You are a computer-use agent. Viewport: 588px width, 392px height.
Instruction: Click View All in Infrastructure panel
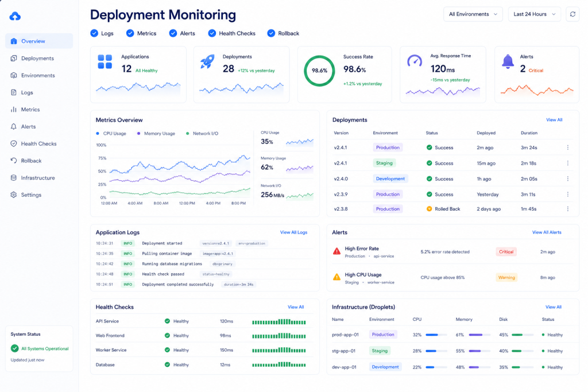click(x=553, y=307)
